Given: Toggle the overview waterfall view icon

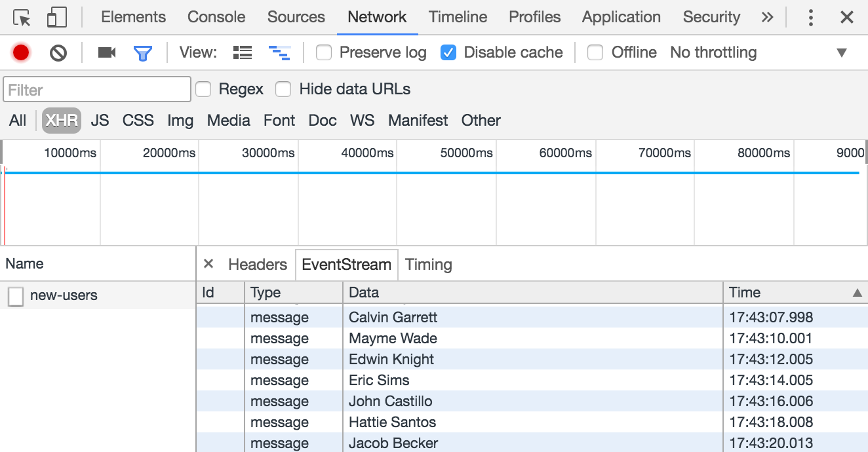Looking at the screenshot, I should (279, 53).
